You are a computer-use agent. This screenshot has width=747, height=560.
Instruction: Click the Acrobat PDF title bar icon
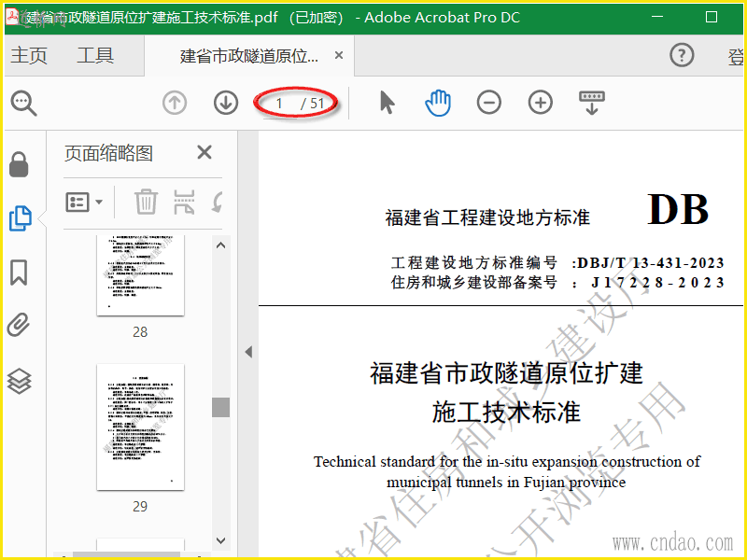click(x=13, y=17)
